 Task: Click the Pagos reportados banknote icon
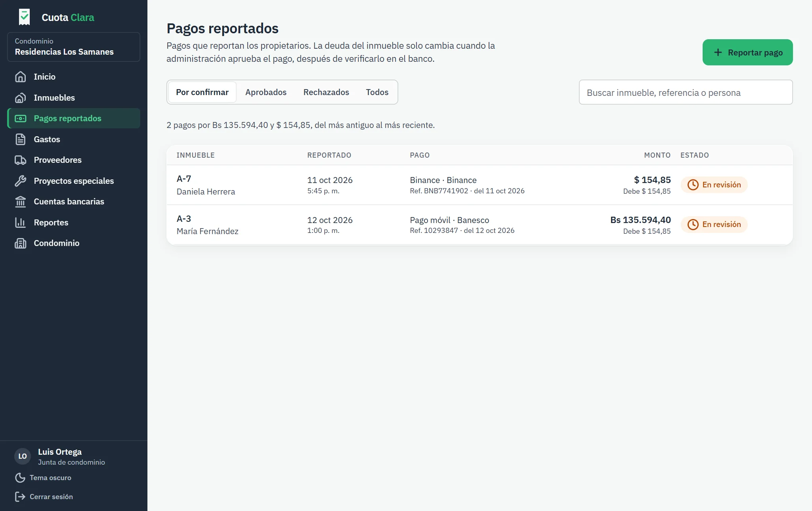pos(21,118)
